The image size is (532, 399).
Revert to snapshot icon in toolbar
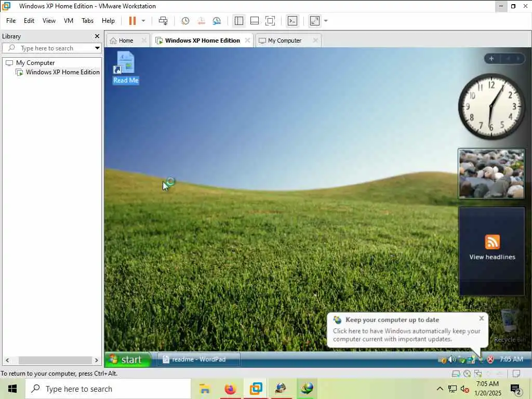pyautogui.click(x=201, y=21)
